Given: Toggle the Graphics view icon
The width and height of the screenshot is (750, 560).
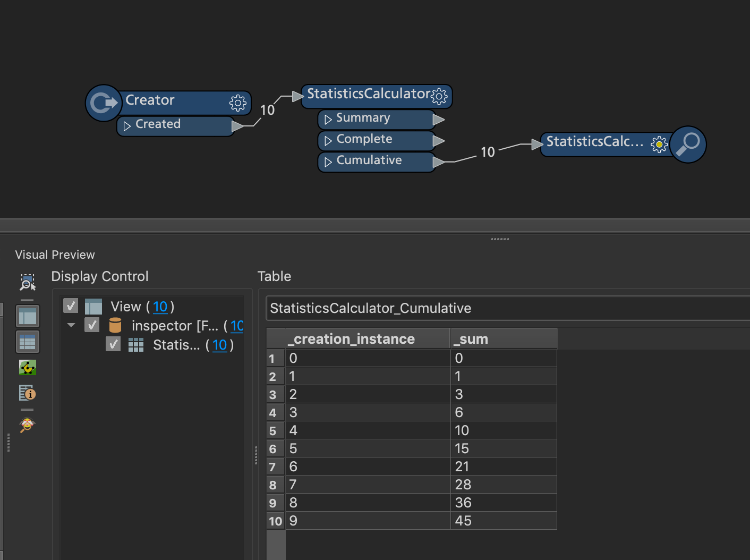Looking at the screenshot, I should pyautogui.click(x=28, y=367).
